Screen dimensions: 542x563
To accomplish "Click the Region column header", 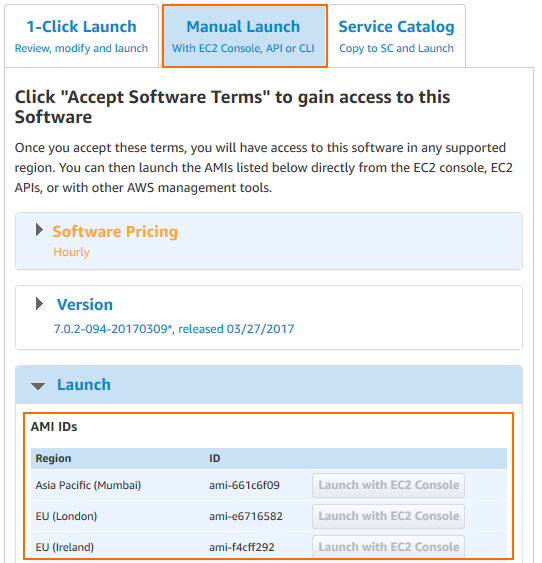I will pos(53,459).
